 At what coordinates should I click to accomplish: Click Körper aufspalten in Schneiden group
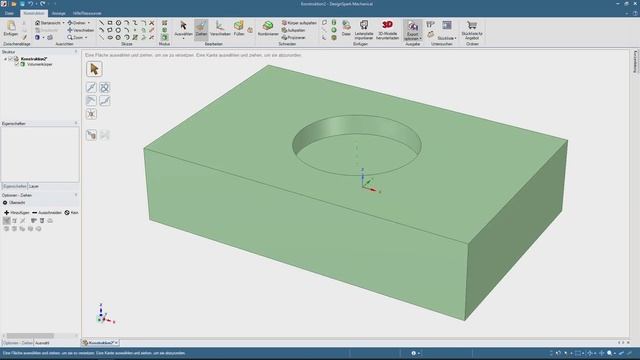tap(299, 23)
